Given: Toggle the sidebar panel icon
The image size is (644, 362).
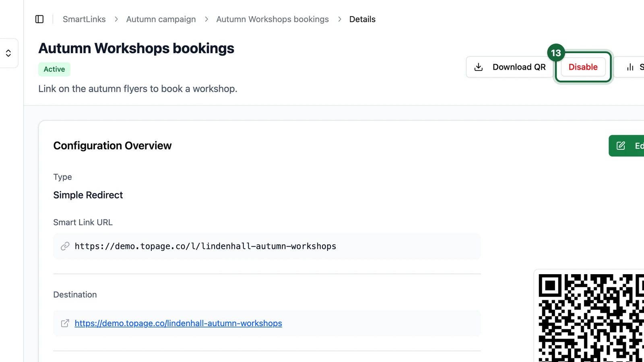Looking at the screenshot, I should [x=39, y=19].
